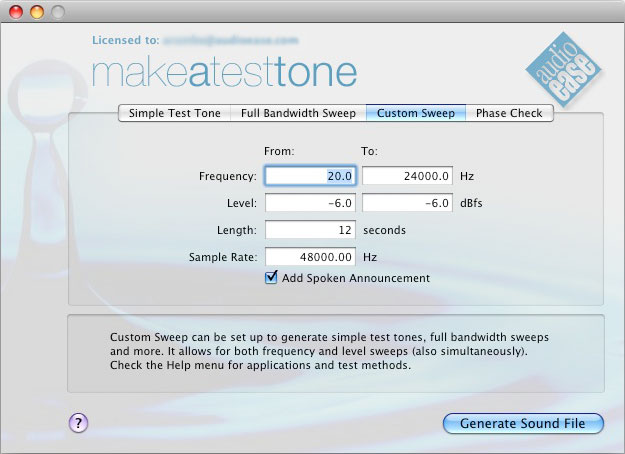The width and height of the screenshot is (625, 454).
Task: Click the Sample Rate field showing 48000.00
Action: coord(311,257)
